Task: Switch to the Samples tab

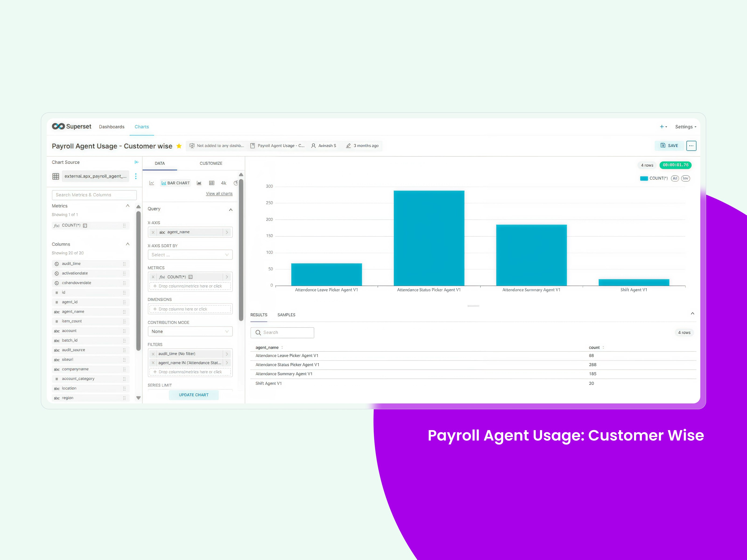Action: [286, 315]
